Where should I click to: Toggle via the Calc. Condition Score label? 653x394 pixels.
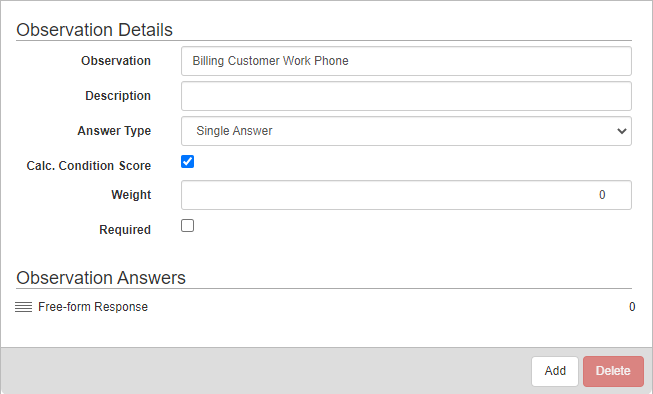click(x=89, y=166)
